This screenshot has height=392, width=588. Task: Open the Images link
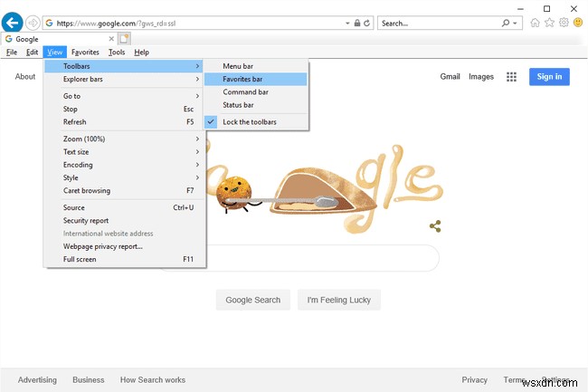point(481,77)
